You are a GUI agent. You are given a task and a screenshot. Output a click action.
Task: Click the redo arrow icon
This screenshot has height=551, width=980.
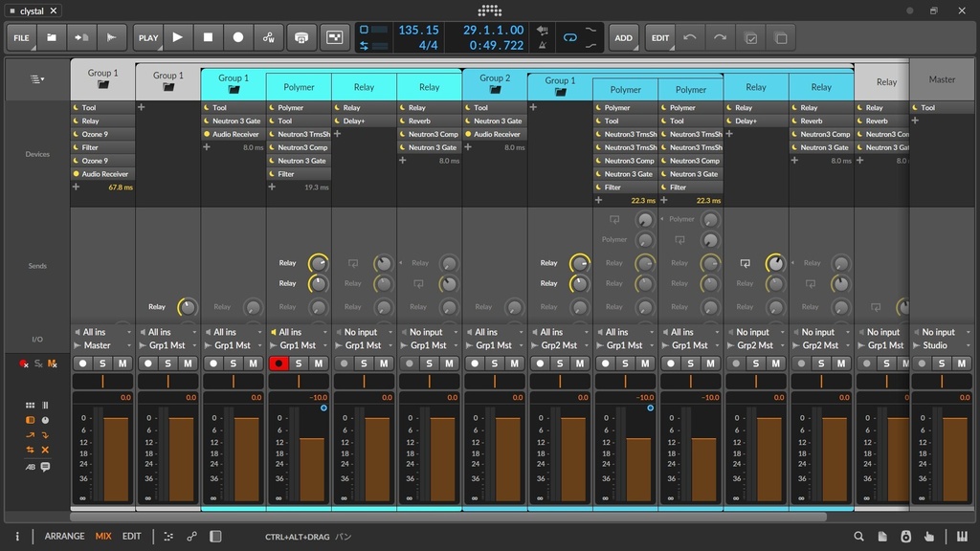720,37
